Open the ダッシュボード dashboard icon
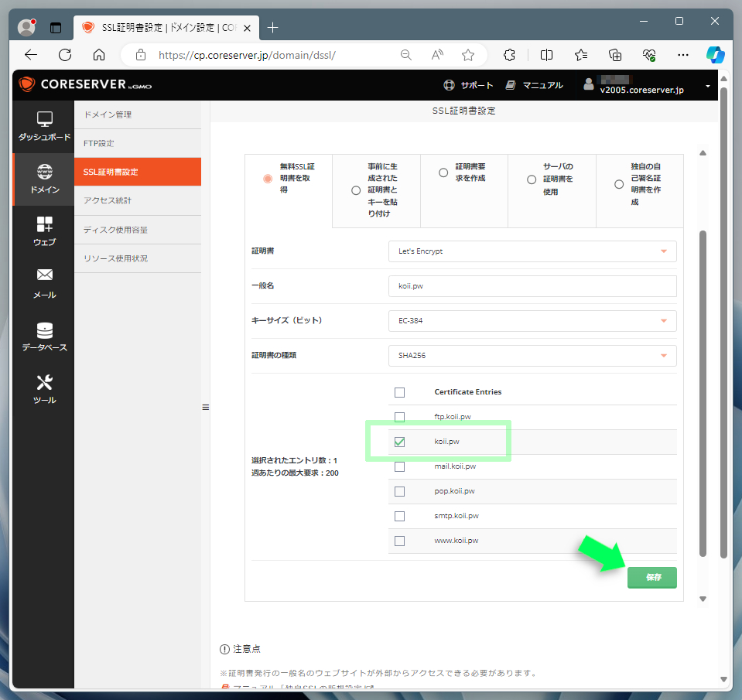 [44, 126]
